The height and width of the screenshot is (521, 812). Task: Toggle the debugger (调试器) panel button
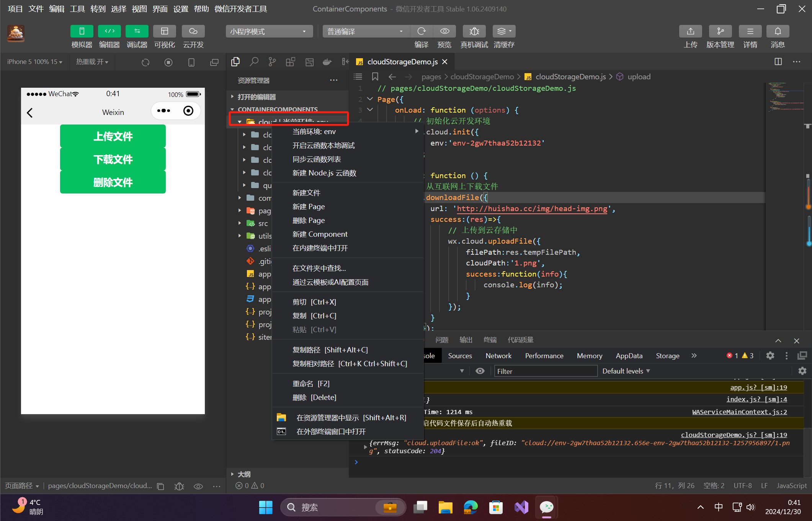[137, 31]
